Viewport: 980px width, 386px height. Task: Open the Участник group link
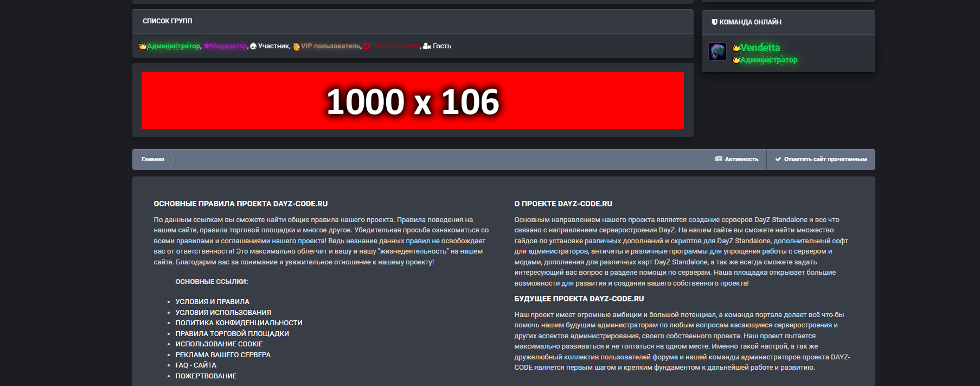(x=273, y=46)
